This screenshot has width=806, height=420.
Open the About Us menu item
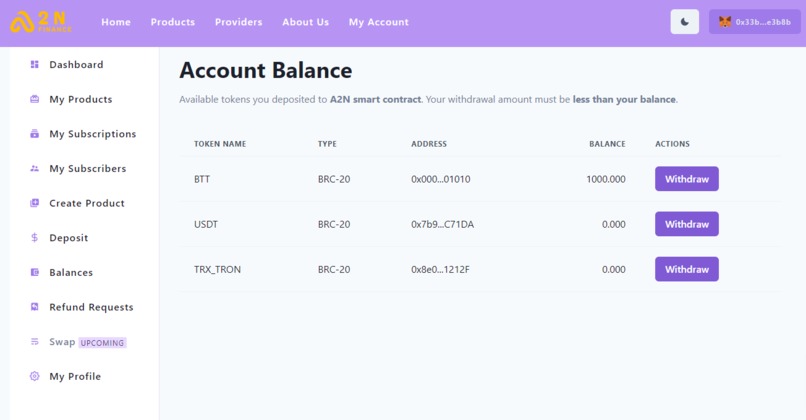(x=305, y=22)
